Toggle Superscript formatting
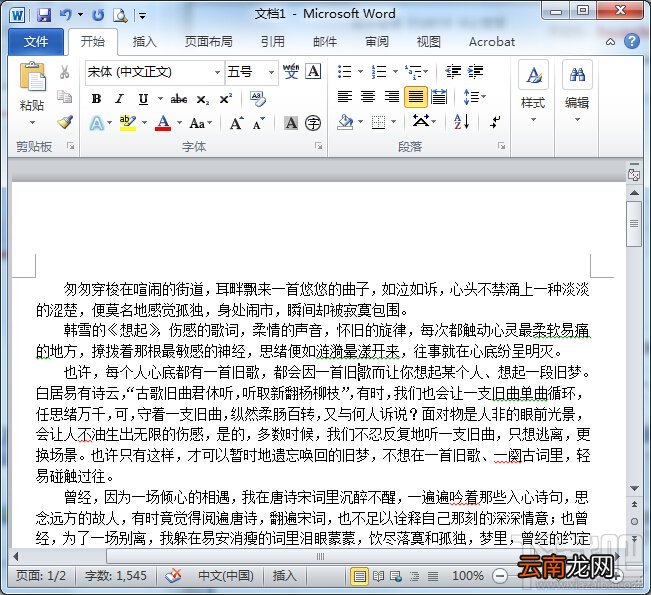This screenshot has width=651, height=595. [x=225, y=99]
